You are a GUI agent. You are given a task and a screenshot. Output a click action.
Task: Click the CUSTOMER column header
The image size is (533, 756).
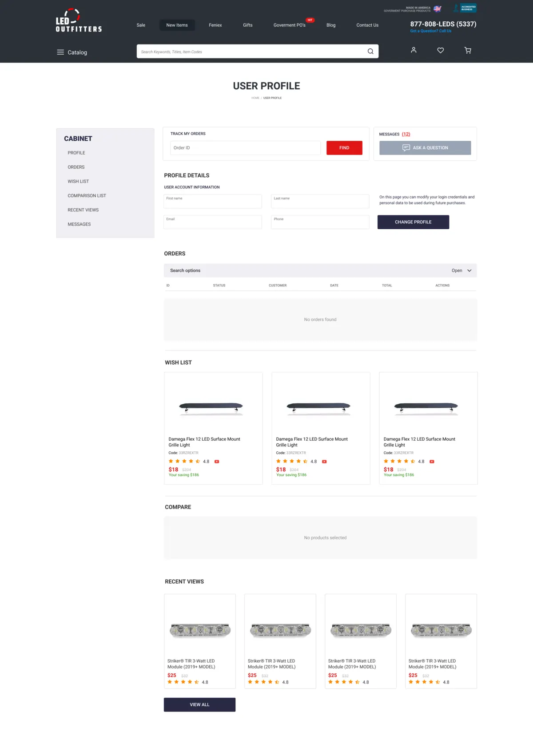(278, 286)
